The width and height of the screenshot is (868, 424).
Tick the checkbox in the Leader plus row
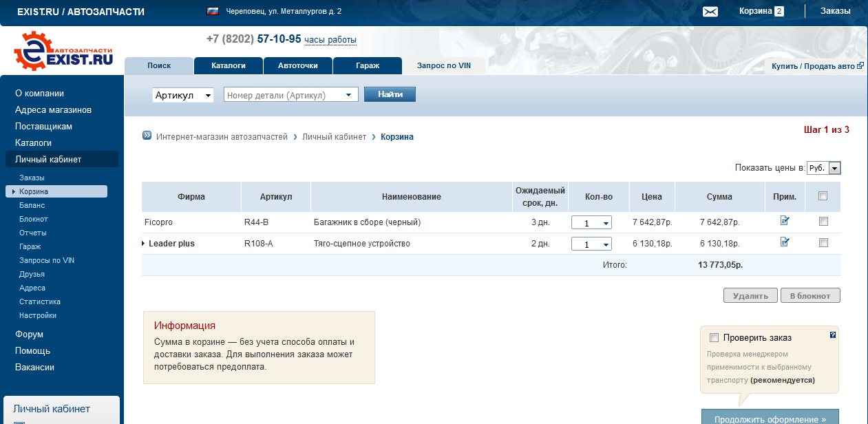pos(823,243)
